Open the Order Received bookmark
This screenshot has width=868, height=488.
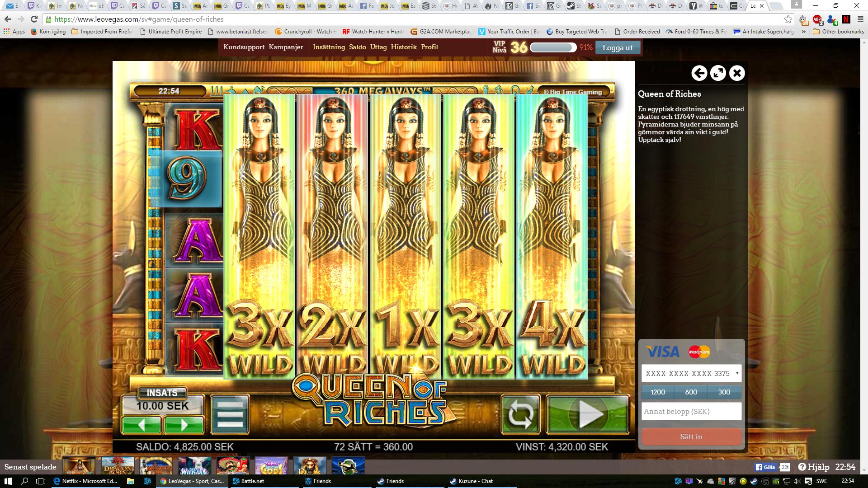click(637, 32)
